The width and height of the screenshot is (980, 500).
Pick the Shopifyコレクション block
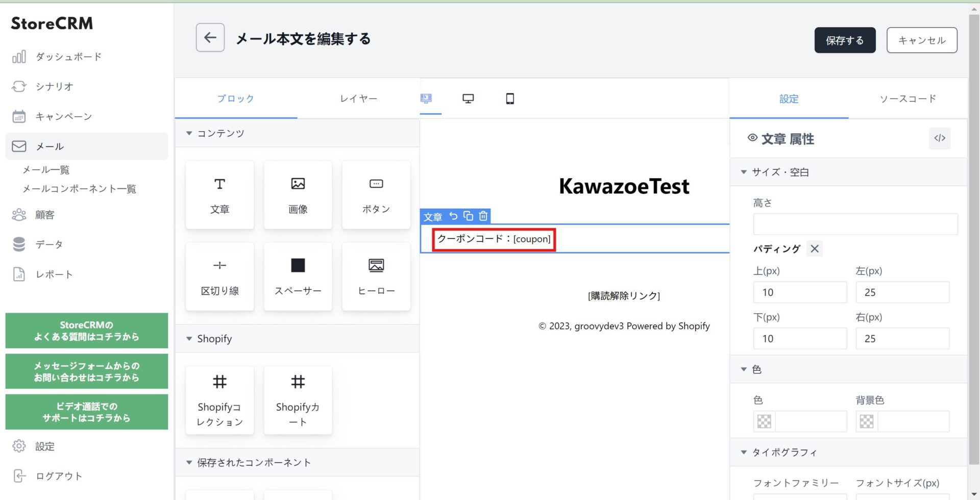pos(219,401)
